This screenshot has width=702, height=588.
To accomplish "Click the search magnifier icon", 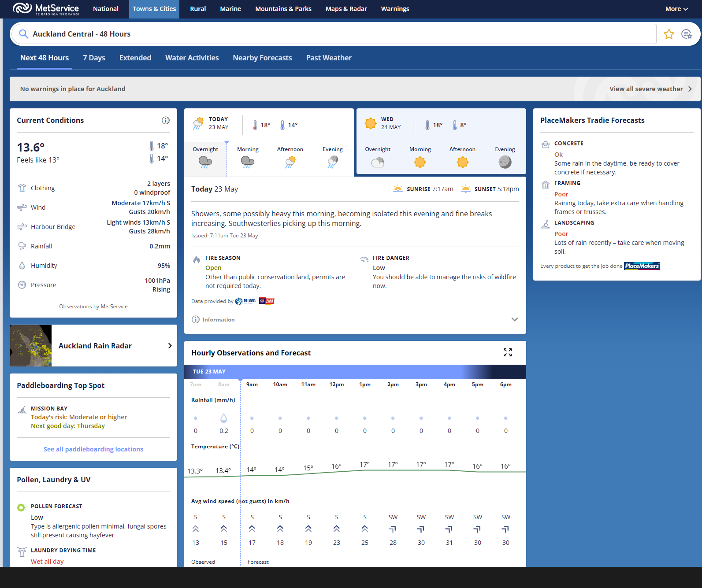I will coord(24,34).
